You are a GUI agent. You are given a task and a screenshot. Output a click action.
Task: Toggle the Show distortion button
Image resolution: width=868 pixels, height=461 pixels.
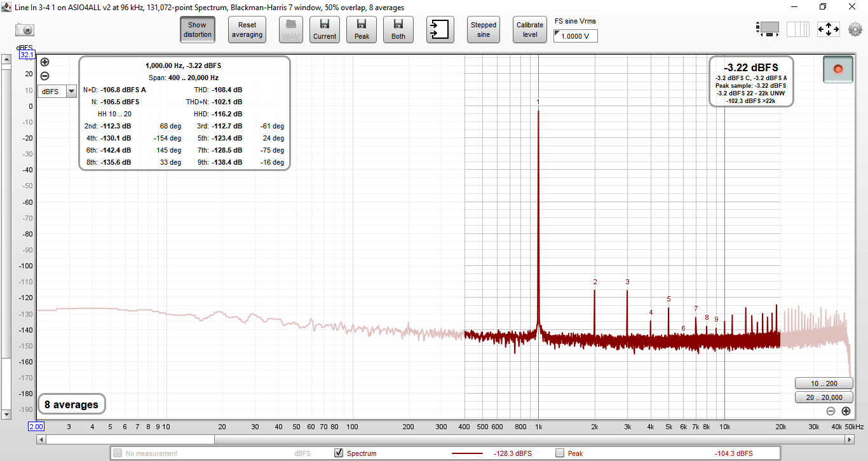pos(198,29)
